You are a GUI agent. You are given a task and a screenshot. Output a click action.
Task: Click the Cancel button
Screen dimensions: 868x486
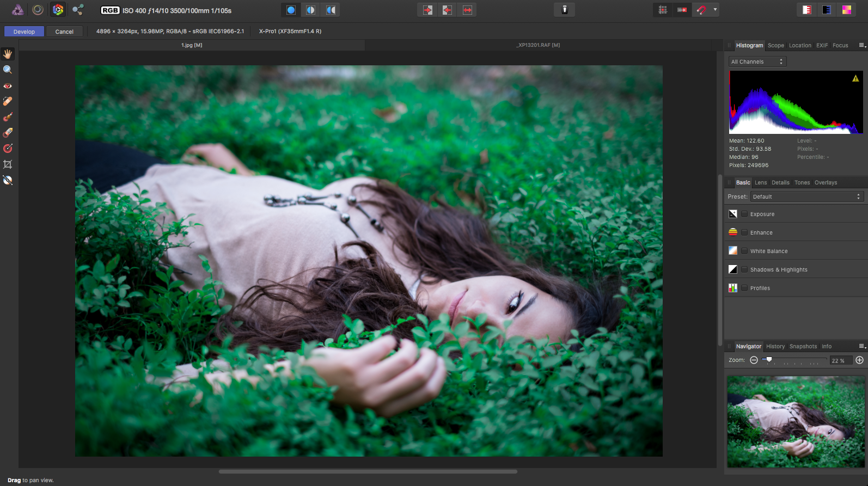click(64, 32)
